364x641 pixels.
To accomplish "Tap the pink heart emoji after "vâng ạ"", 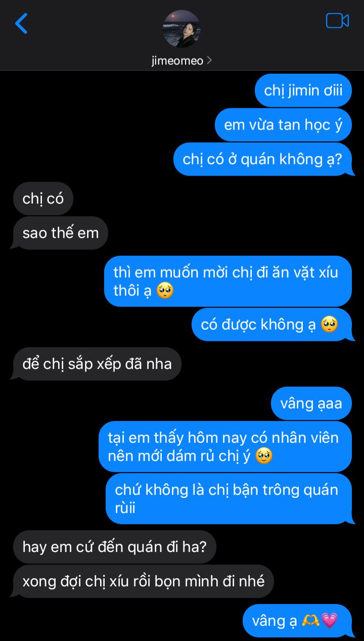I will pos(329,621).
